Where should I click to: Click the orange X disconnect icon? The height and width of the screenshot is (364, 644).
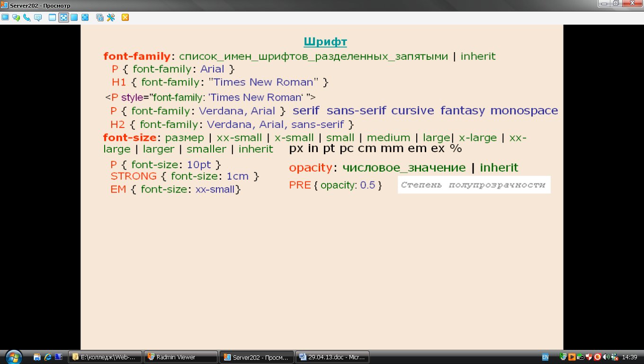[125, 18]
